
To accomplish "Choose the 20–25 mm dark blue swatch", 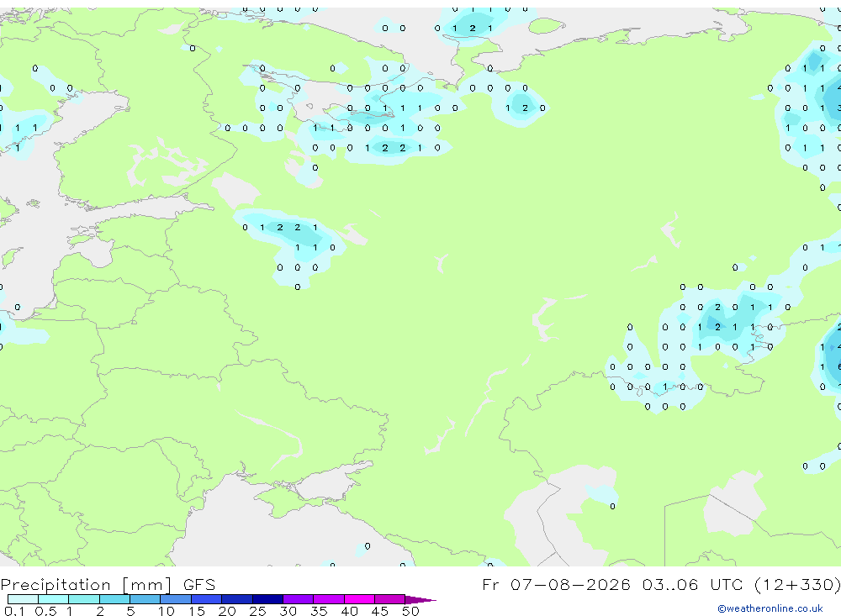I will (x=237, y=599).
